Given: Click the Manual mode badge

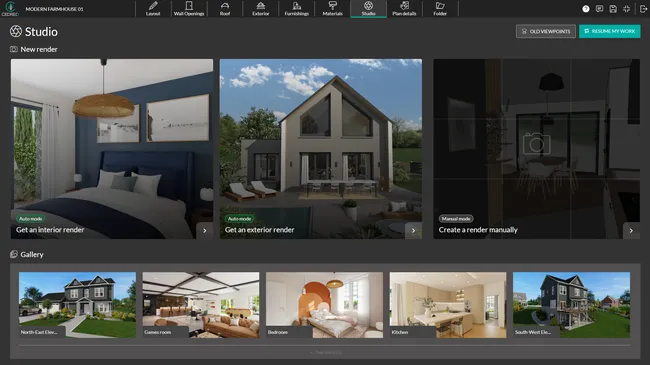Looking at the screenshot, I should pos(456,219).
